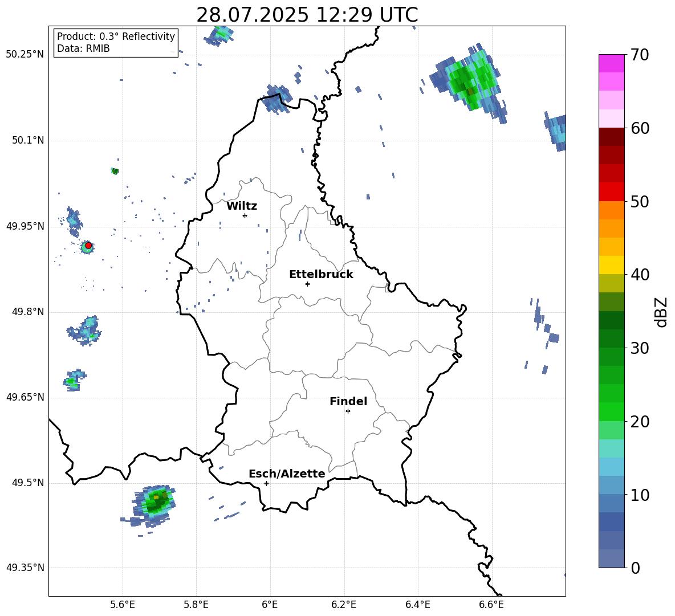The image size is (675, 616).
Task: Click the colorbar 30 tick label
Action: tap(640, 348)
